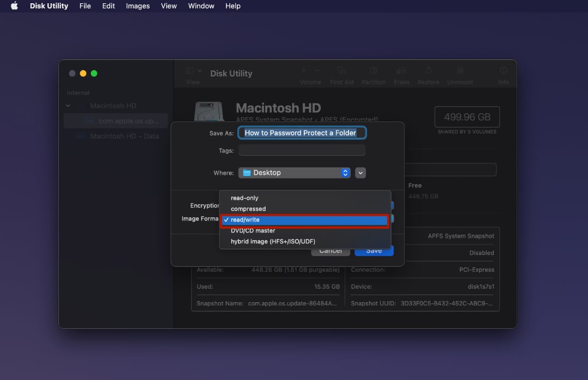
Task: Open the Images menu
Action: pyautogui.click(x=138, y=6)
